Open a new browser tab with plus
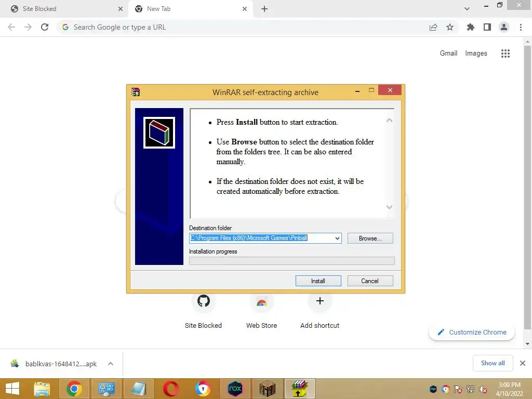Image resolution: width=532 pixels, height=399 pixels. click(x=264, y=9)
